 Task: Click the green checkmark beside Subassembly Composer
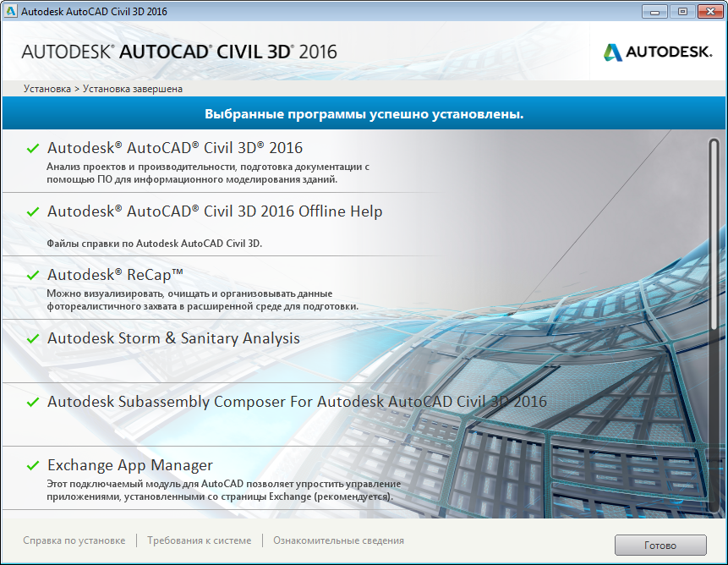(x=32, y=402)
